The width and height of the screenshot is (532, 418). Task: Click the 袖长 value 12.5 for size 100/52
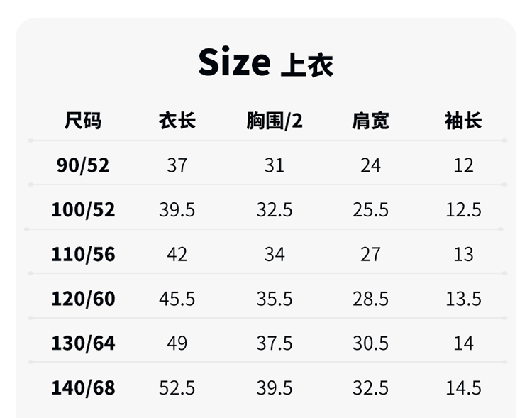(x=463, y=210)
